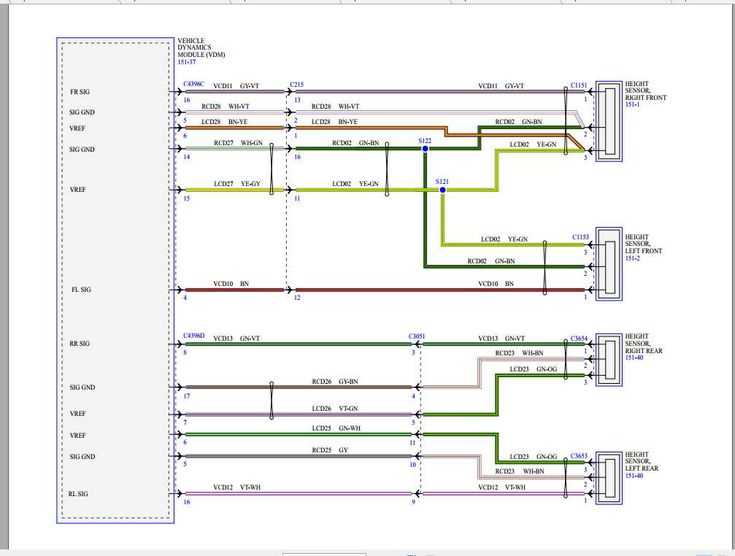Click the 'RCD25 GY' wire label
The width and height of the screenshot is (735, 556).
click(x=330, y=450)
